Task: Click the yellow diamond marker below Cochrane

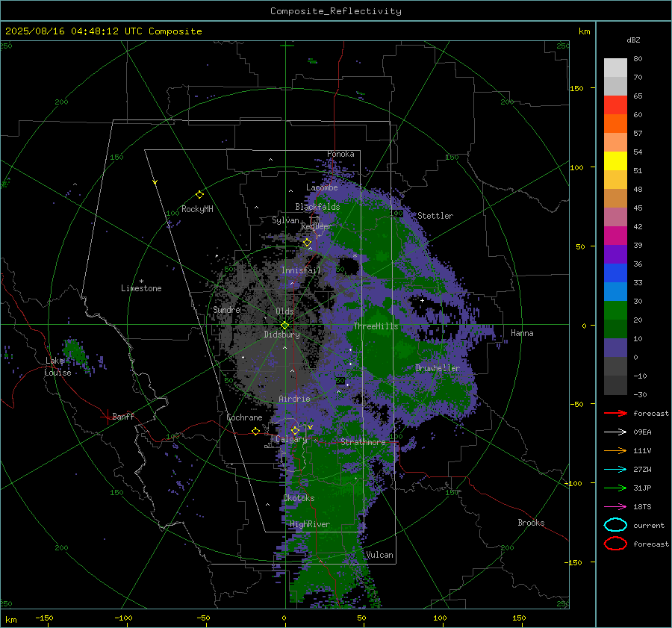Action: [x=255, y=431]
